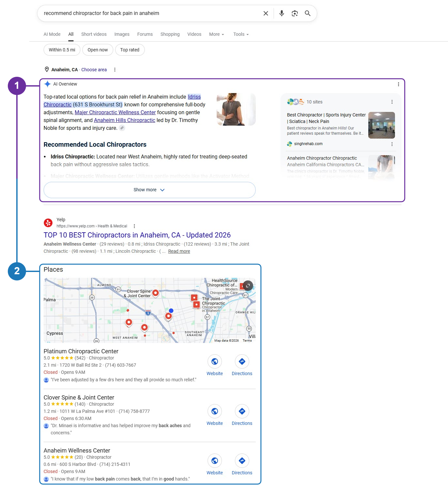Get Directions to Clover Spine & Joint Center

(242, 411)
